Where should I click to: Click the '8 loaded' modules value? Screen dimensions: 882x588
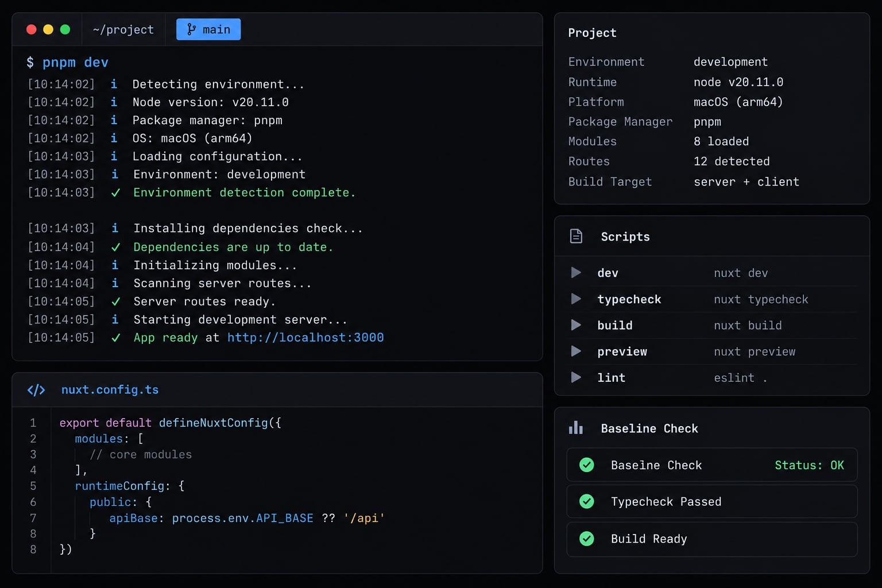721,141
